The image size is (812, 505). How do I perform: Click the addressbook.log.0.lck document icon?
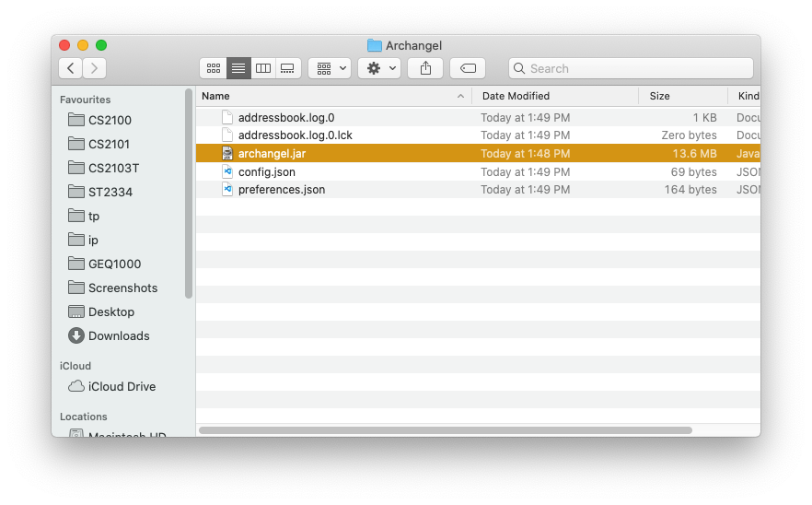(226, 135)
